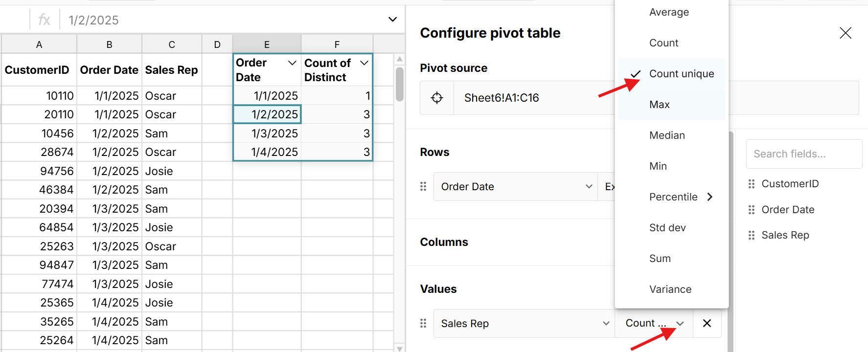Viewport: 868px width, 352px height.
Task: Click drag handle beside Sales Rep value
Action: pyautogui.click(x=423, y=323)
